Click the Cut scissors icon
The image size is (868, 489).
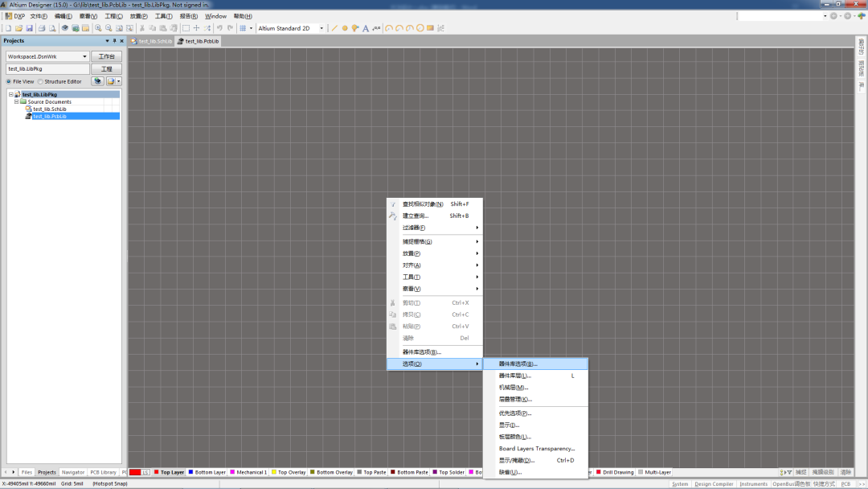pyautogui.click(x=142, y=28)
